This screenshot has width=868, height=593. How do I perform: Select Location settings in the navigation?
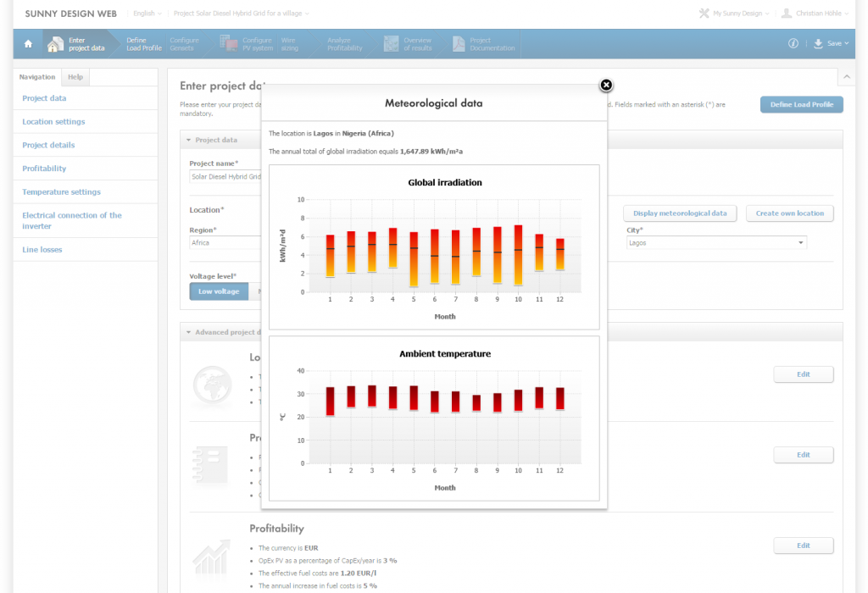click(x=53, y=122)
